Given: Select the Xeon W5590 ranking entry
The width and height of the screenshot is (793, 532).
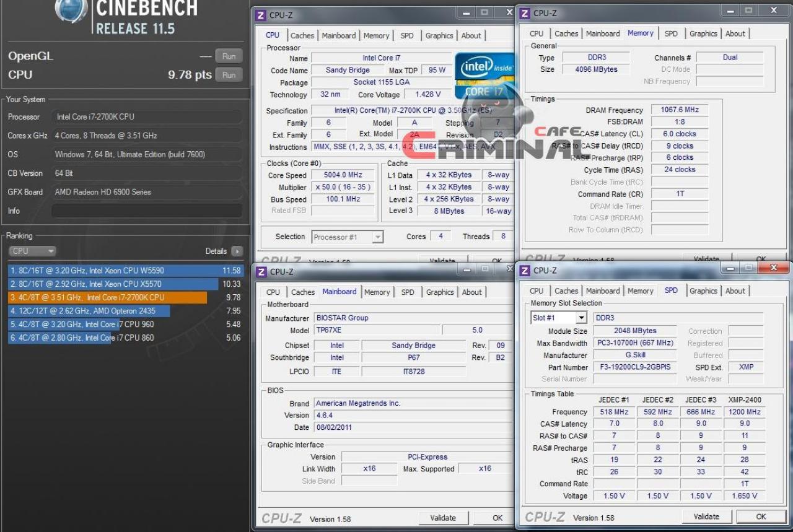Looking at the screenshot, I should coord(125,271).
